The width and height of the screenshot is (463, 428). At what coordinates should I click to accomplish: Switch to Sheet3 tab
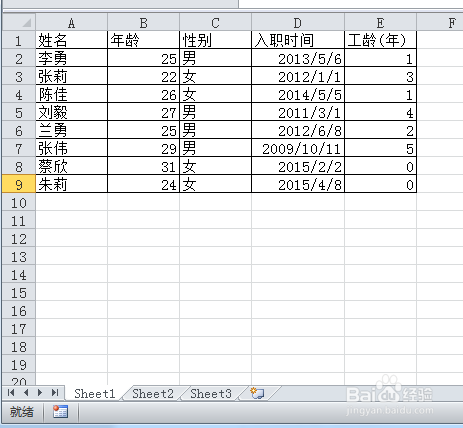click(x=211, y=394)
